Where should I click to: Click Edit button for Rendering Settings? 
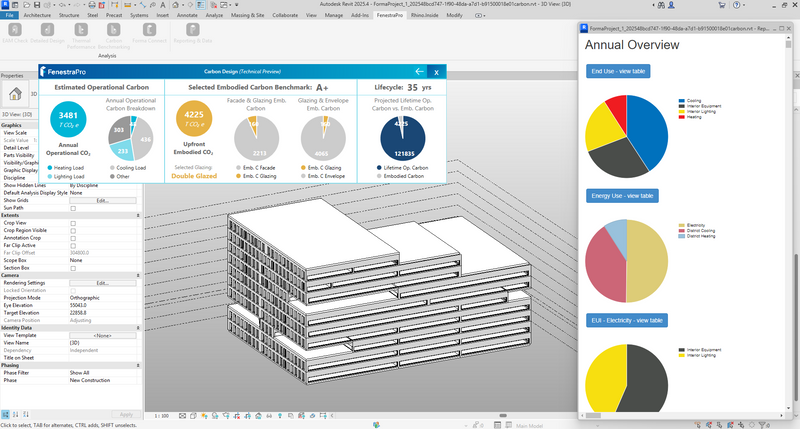tap(103, 283)
